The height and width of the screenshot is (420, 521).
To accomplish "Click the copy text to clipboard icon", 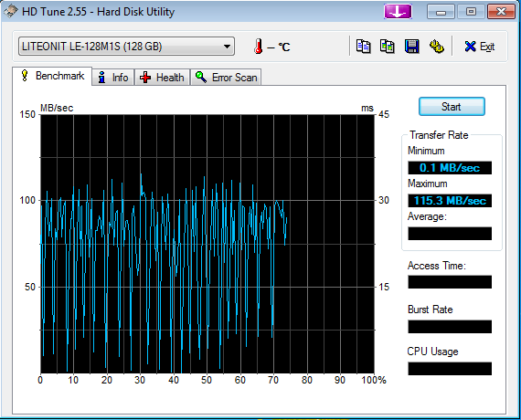I will coord(363,47).
